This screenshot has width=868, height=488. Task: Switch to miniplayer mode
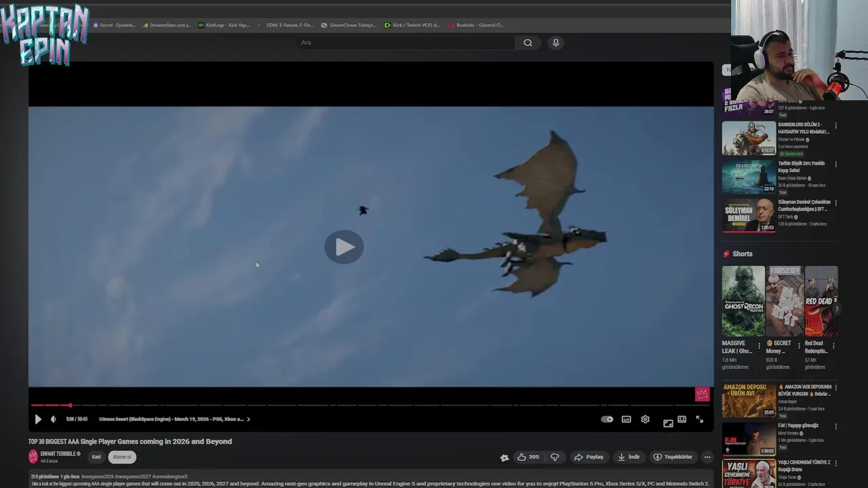click(668, 423)
